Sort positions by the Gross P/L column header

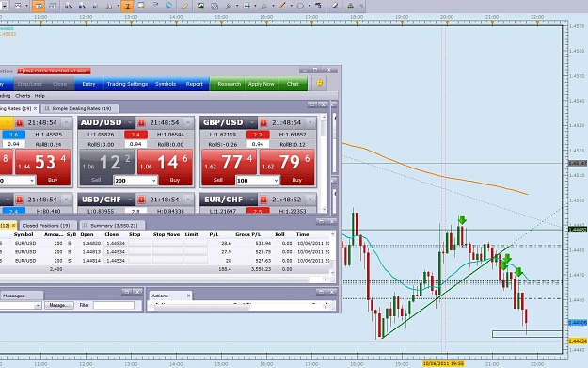(x=247, y=234)
